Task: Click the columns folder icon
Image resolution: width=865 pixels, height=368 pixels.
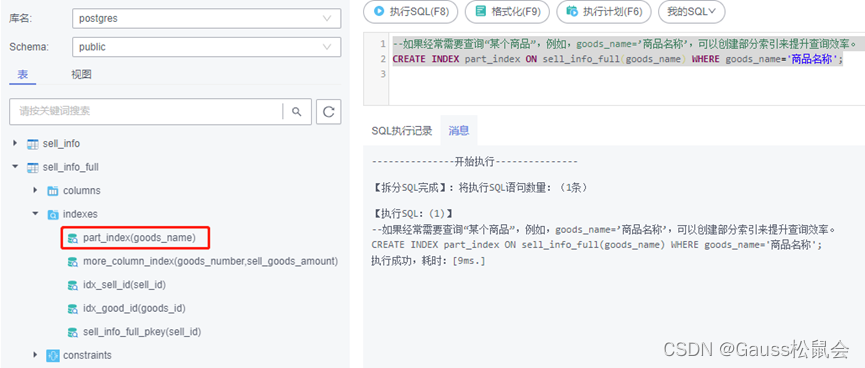Action: pyautogui.click(x=53, y=191)
